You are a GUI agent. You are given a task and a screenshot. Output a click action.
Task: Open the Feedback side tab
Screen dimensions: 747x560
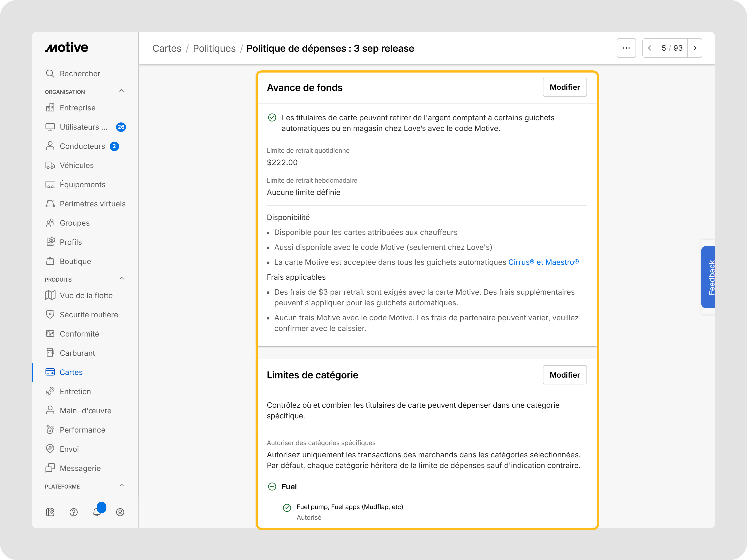[x=708, y=277]
